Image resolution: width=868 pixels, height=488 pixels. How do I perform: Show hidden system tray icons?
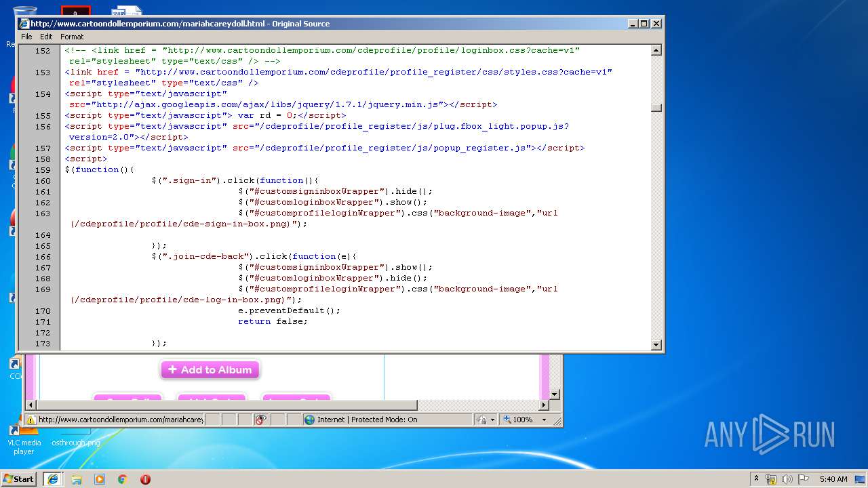[x=756, y=479]
